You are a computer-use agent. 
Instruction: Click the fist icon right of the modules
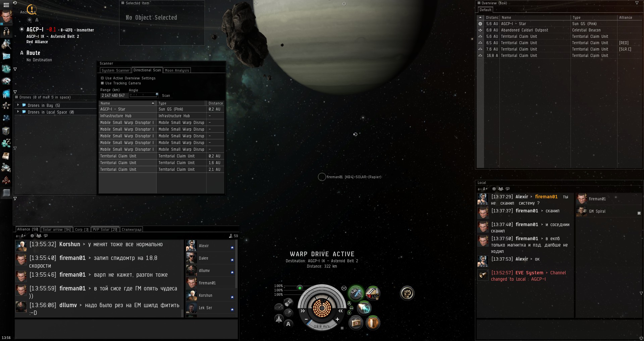pos(407,293)
